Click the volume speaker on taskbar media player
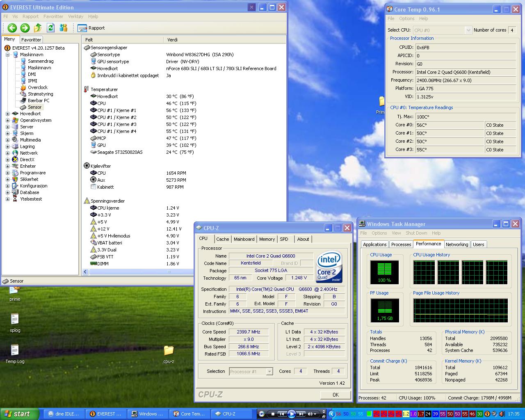This screenshot has width=525, height=420. (310, 414)
